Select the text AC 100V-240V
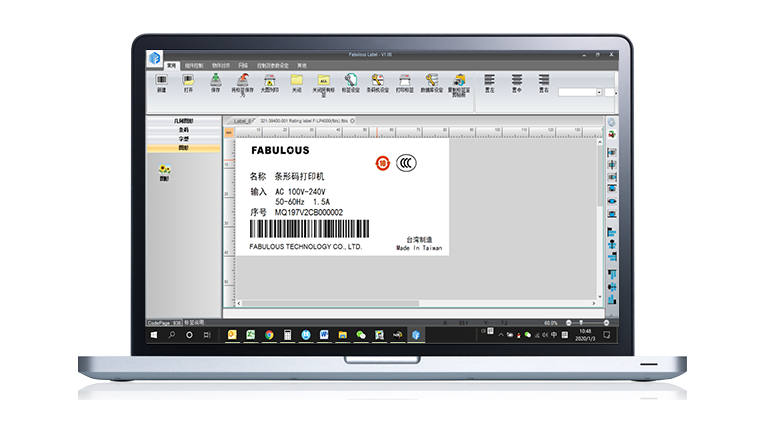 [300, 192]
